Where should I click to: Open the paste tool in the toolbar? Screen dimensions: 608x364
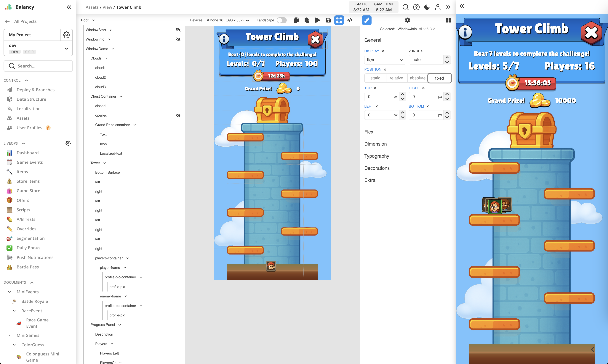coord(307,20)
